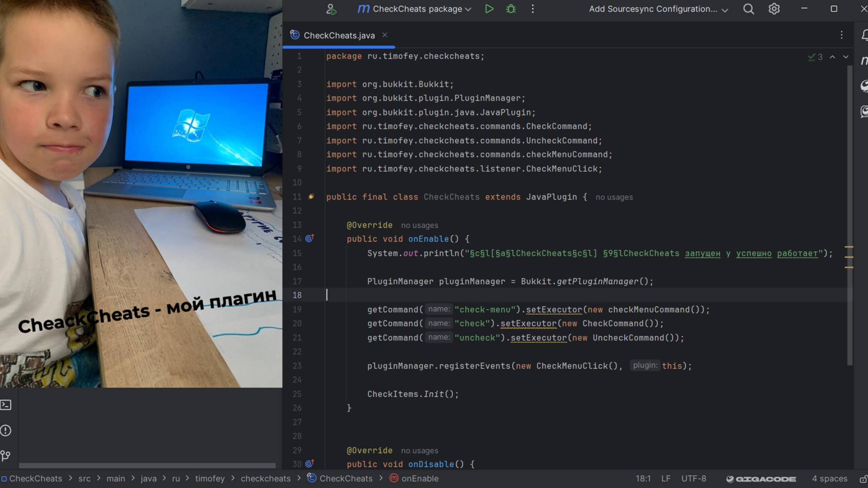Image resolution: width=868 pixels, height=488 pixels.
Task: Run the CheckCheats package configuration
Action: pos(489,9)
